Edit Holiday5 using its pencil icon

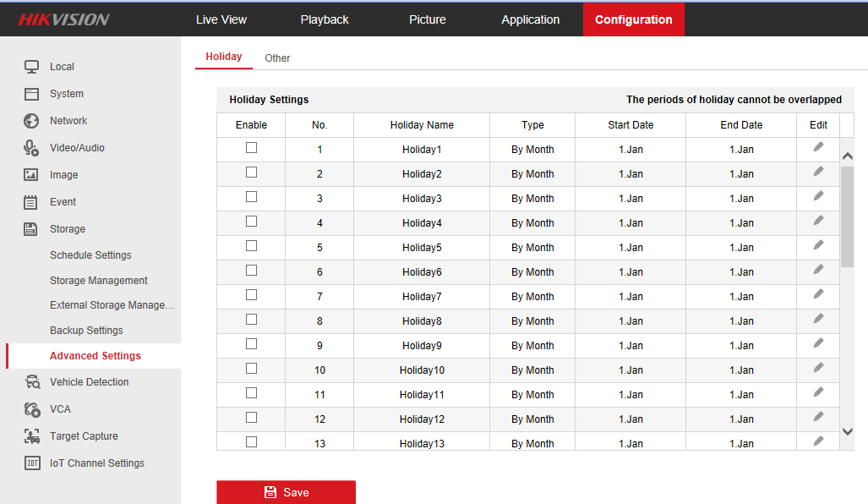818,245
